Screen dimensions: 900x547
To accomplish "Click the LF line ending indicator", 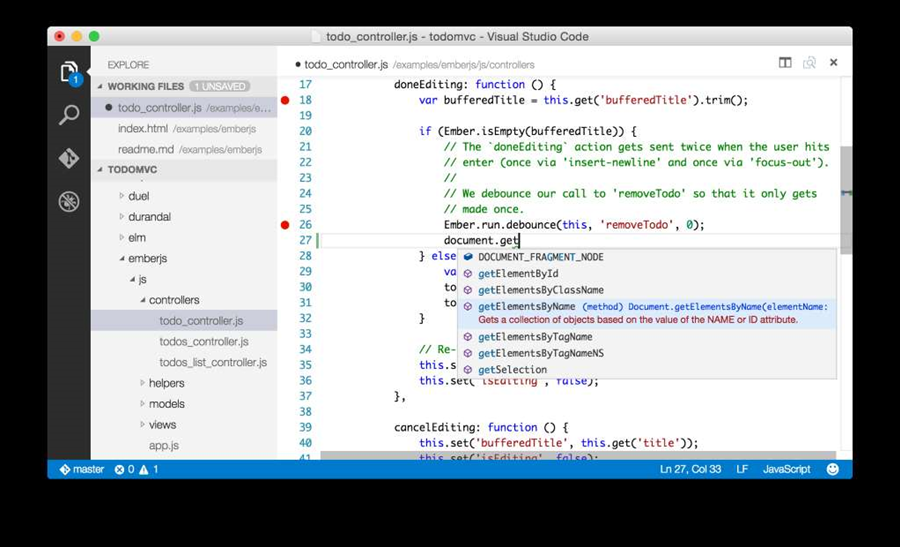I will (742, 469).
